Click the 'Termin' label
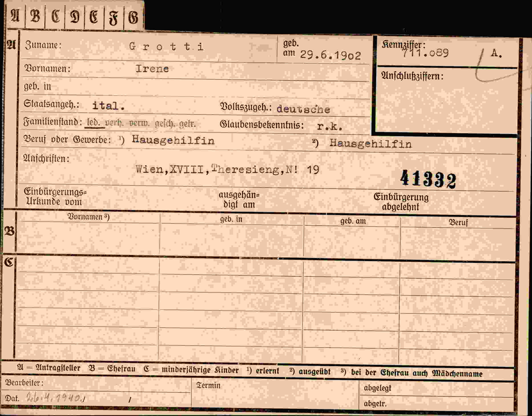Image resolution: width=532 pixels, height=416 pixels. point(208,385)
